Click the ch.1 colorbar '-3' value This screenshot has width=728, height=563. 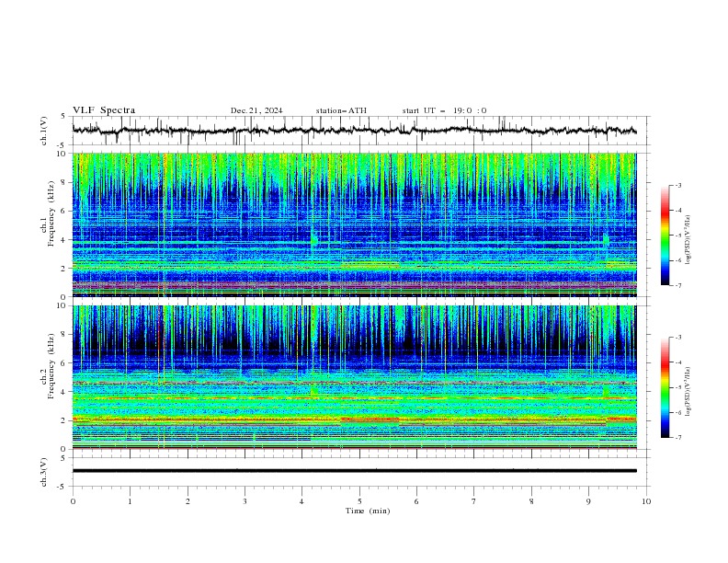coord(677,185)
